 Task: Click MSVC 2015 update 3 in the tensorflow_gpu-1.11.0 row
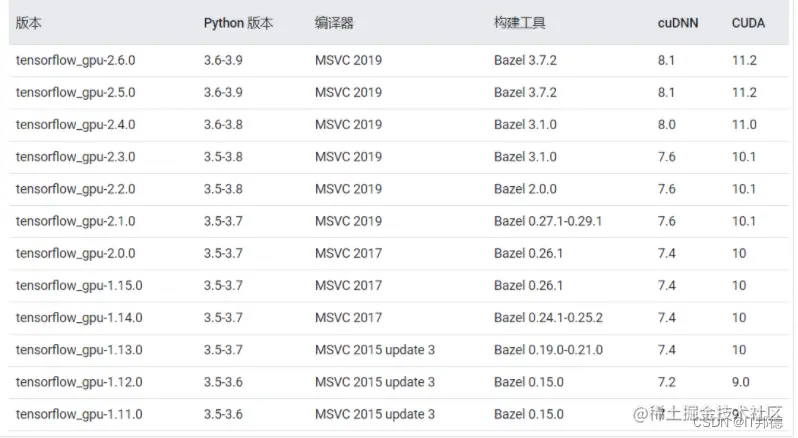coord(375,414)
